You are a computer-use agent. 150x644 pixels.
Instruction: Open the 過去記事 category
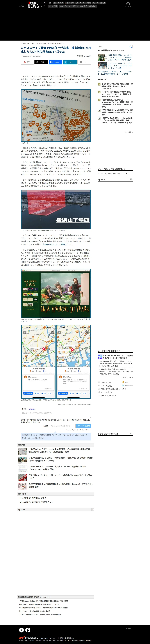click(102, 3)
